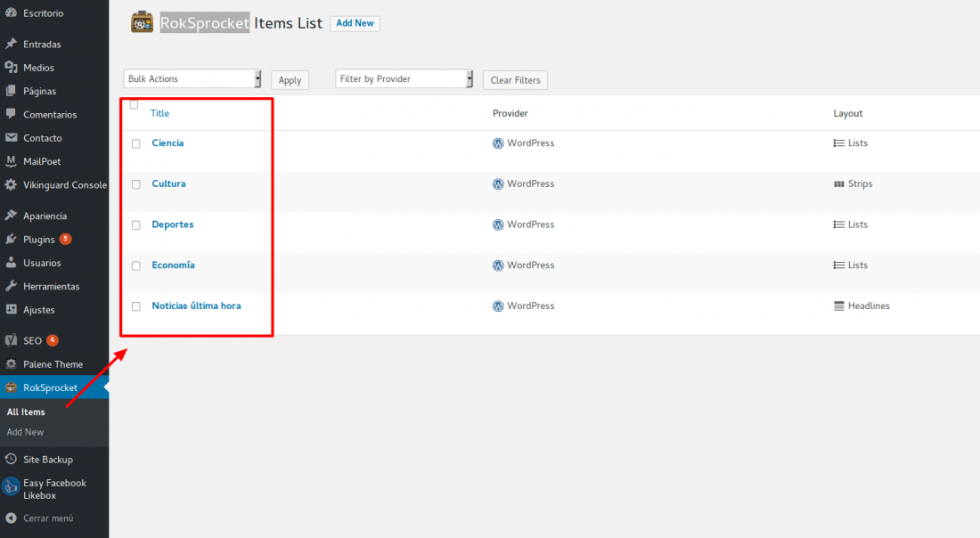Click the Herramientas wrench icon
Screen dimensions: 980x538
(x=11, y=286)
